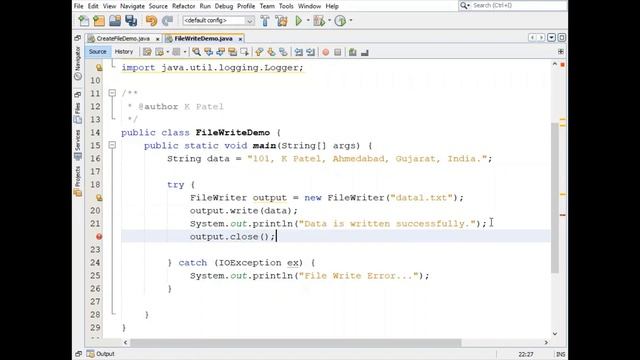The width and height of the screenshot is (640, 360).
Task: Click the Profile Project toolbar icon
Action: (340, 20)
